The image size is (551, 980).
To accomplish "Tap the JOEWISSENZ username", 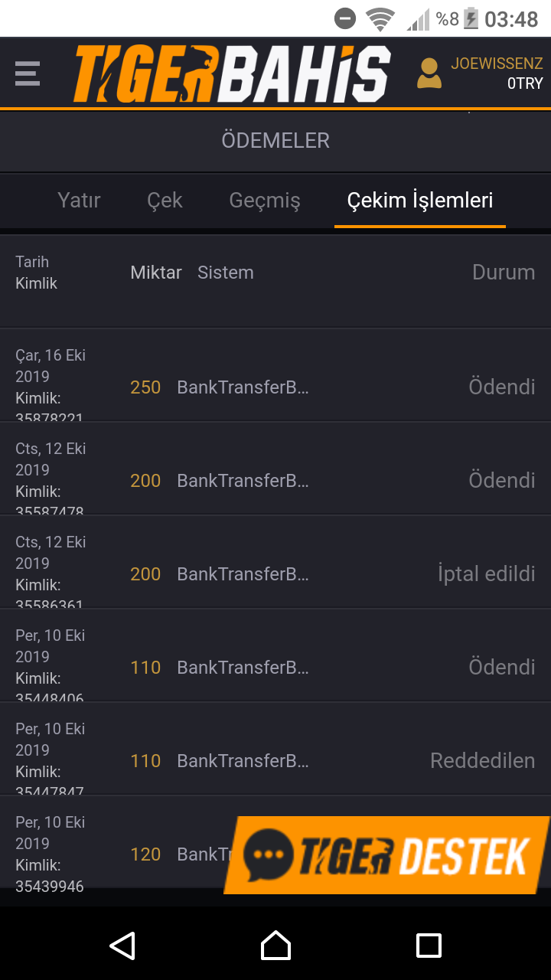I will 497,64.
